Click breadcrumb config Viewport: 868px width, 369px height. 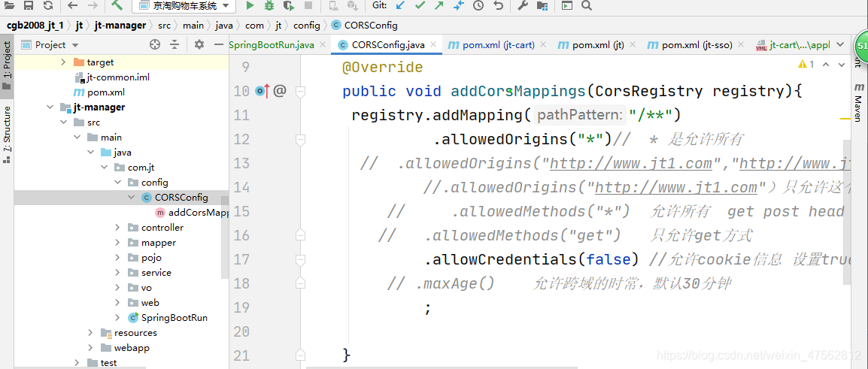(307, 26)
